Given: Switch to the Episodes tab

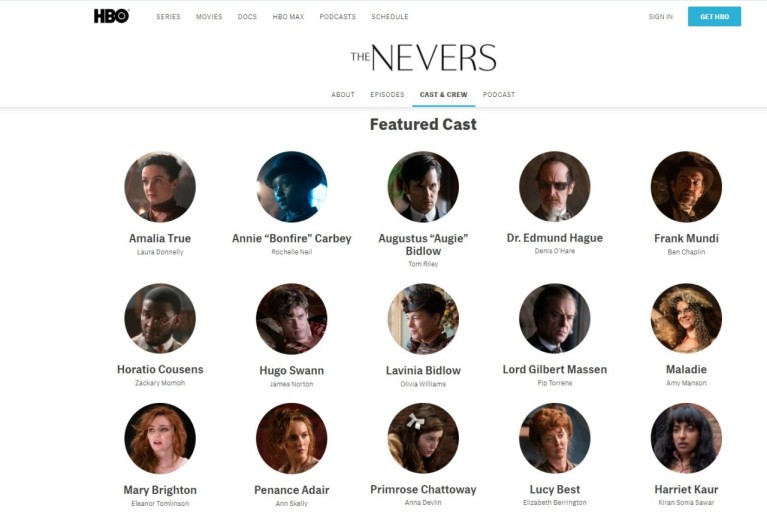Looking at the screenshot, I should [x=387, y=94].
